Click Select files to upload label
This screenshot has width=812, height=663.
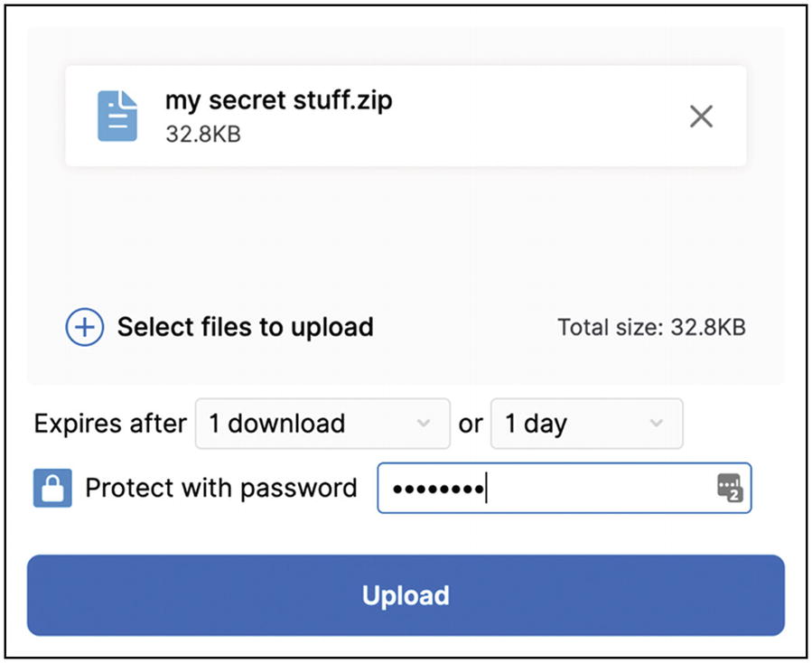pos(245,327)
